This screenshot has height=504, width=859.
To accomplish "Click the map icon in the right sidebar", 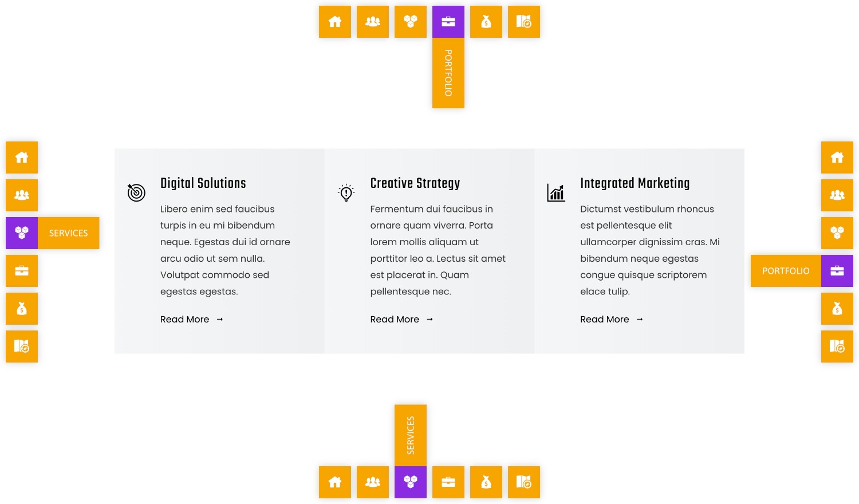I will pyautogui.click(x=837, y=346).
